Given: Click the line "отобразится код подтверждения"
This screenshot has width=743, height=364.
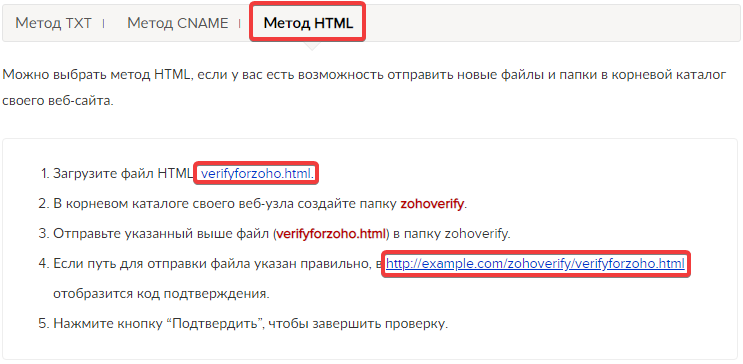Looking at the screenshot, I should click(161, 294).
